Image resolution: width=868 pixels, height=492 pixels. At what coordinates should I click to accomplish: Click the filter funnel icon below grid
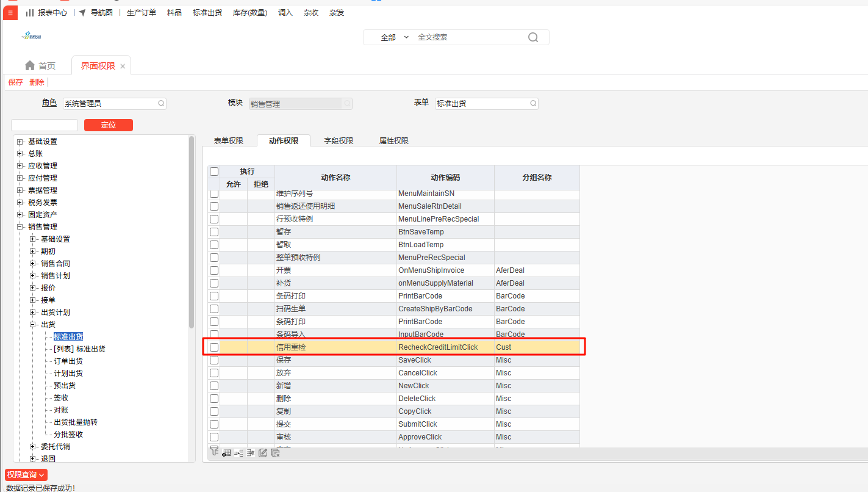coord(214,452)
